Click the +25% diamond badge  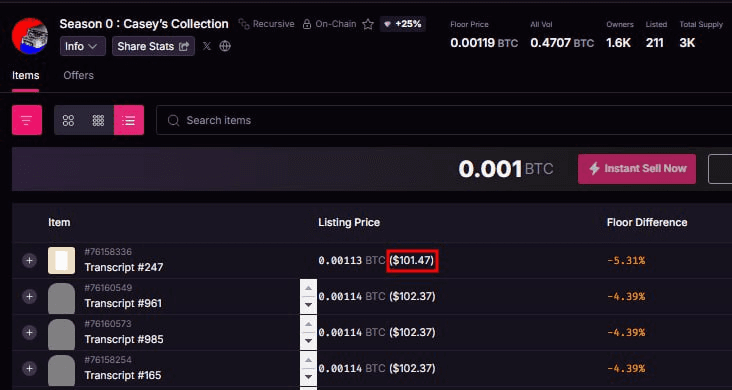coord(402,24)
